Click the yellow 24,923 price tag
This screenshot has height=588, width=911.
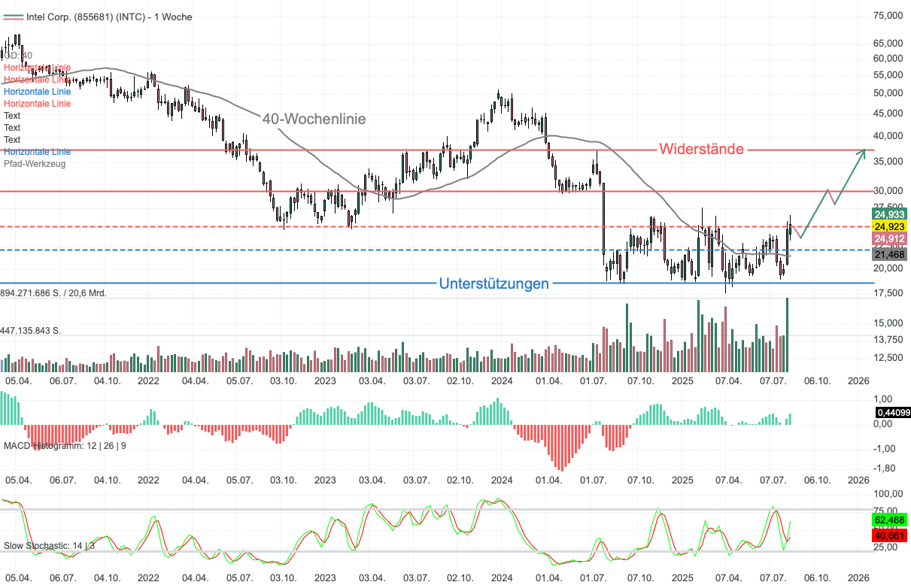(889, 226)
